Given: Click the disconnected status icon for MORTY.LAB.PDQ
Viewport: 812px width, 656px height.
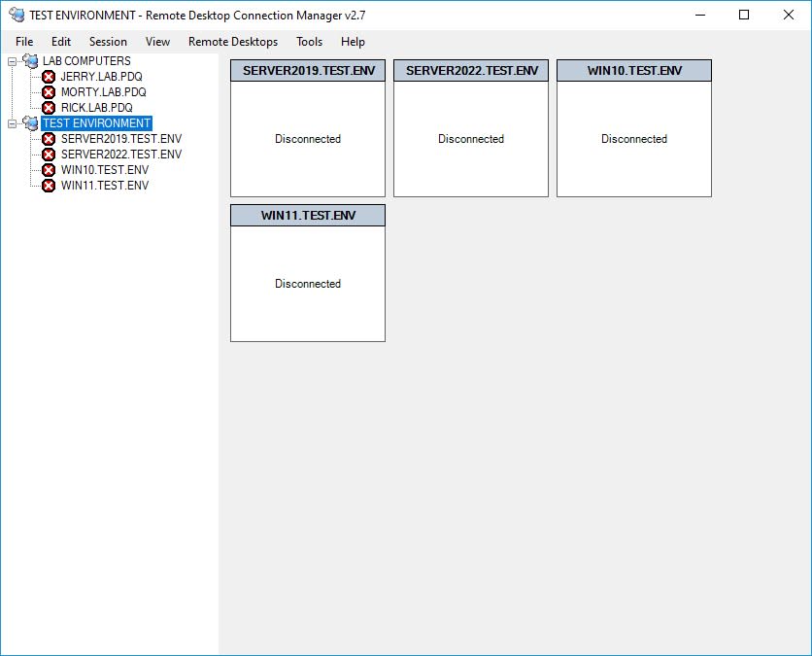Looking at the screenshot, I should 49,92.
